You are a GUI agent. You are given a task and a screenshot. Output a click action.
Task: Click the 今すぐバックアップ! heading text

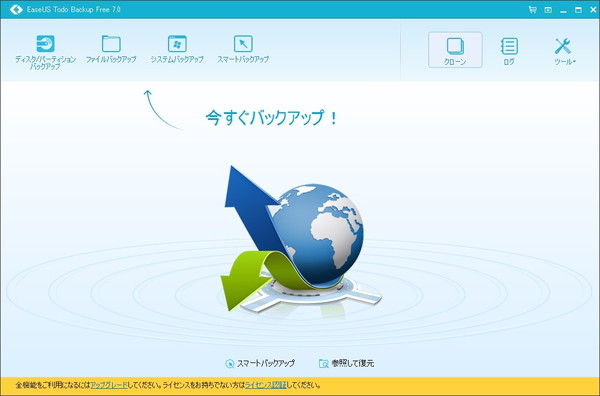tap(271, 117)
